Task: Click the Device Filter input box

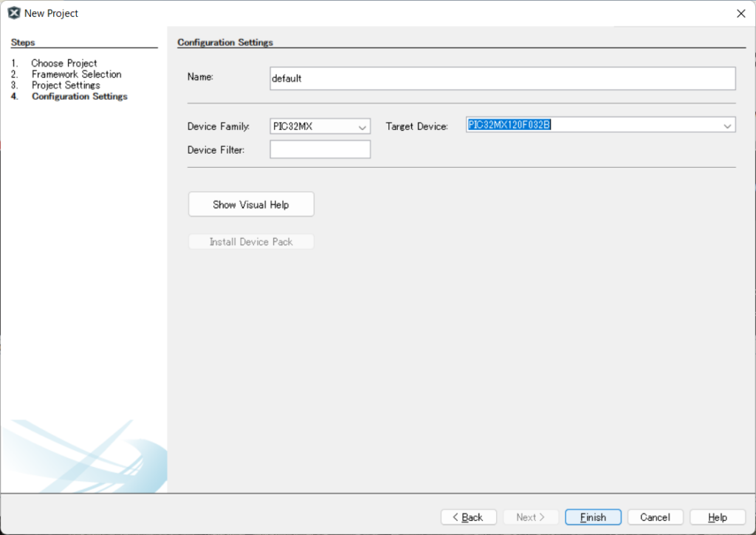Action: (x=320, y=149)
